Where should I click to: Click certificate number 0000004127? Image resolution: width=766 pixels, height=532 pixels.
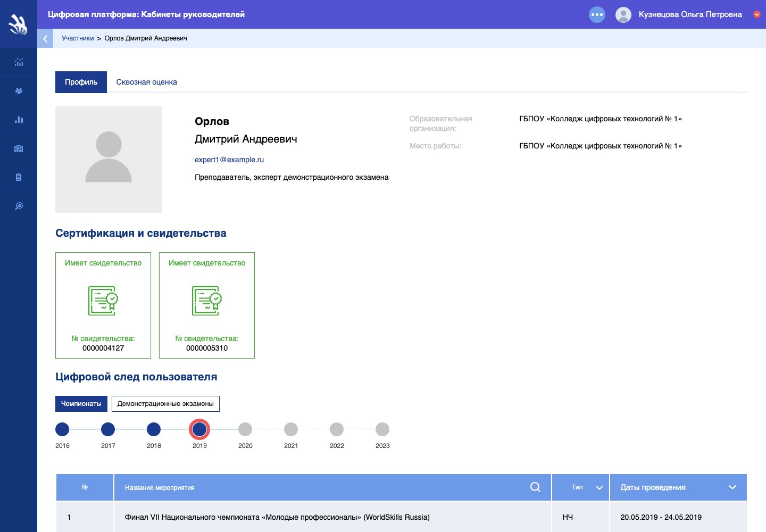point(103,348)
